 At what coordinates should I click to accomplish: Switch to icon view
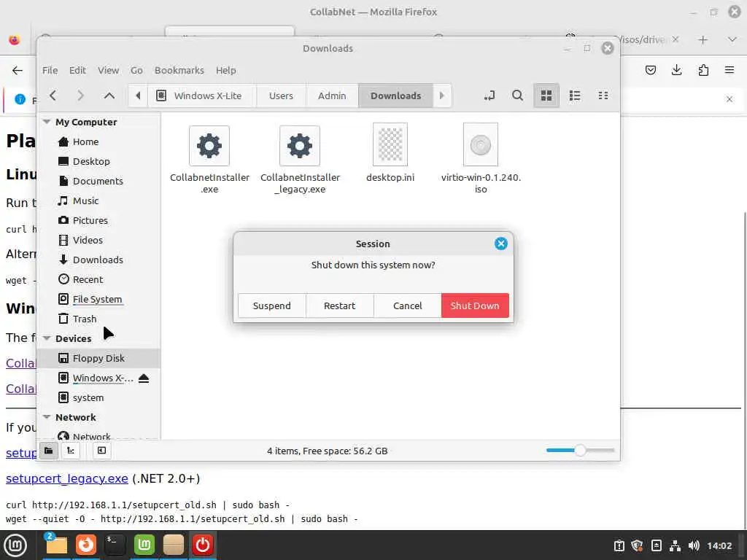tap(546, 96)
